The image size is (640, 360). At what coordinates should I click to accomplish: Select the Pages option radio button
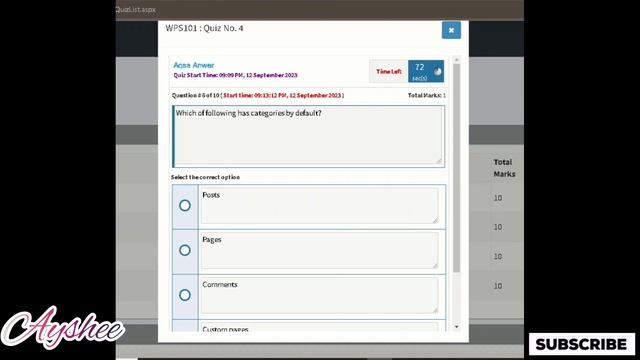coord(185,250)
